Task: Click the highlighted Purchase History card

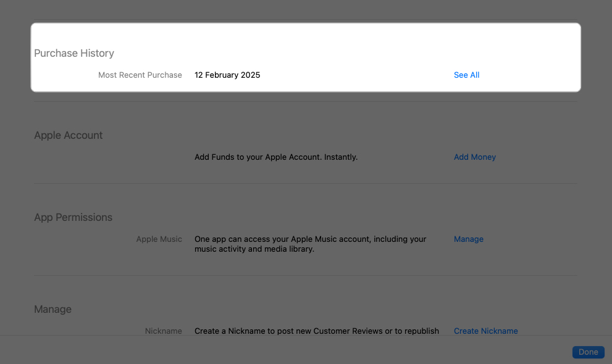Action: click(x=306, y=57)
